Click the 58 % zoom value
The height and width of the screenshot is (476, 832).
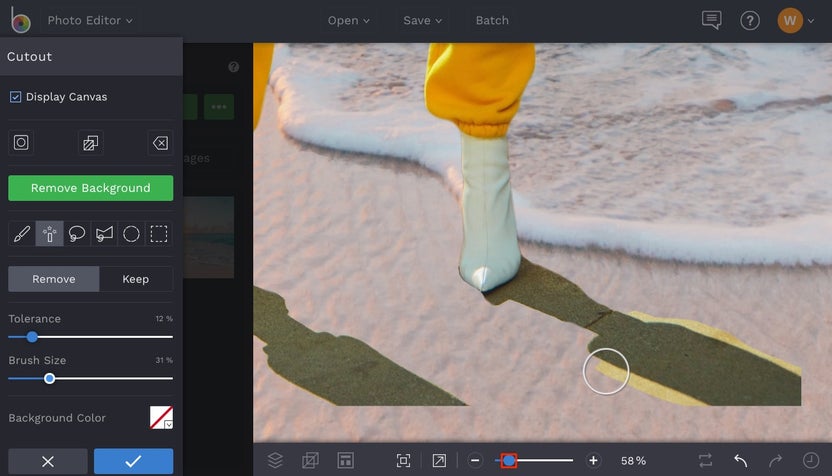click(x=634, y=461)
